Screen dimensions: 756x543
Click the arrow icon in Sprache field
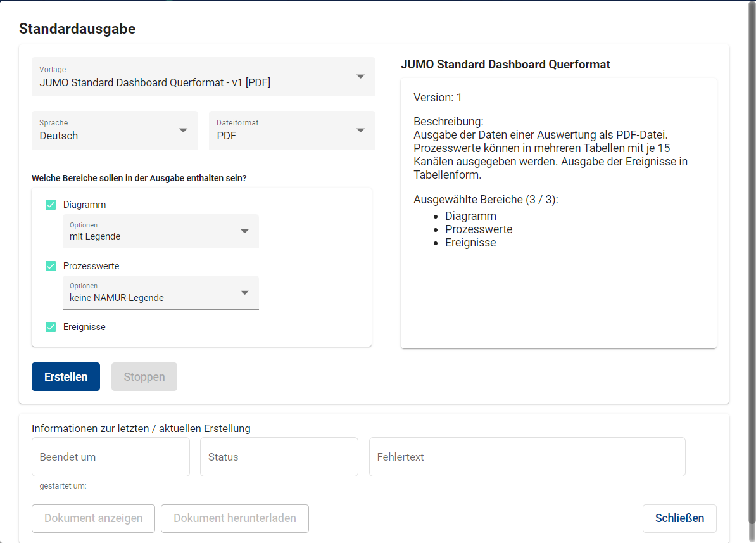pos(183,131)
